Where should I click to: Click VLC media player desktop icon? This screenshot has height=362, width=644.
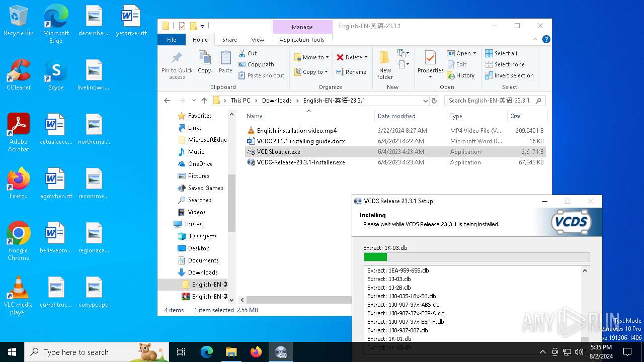tap(18, 296)
